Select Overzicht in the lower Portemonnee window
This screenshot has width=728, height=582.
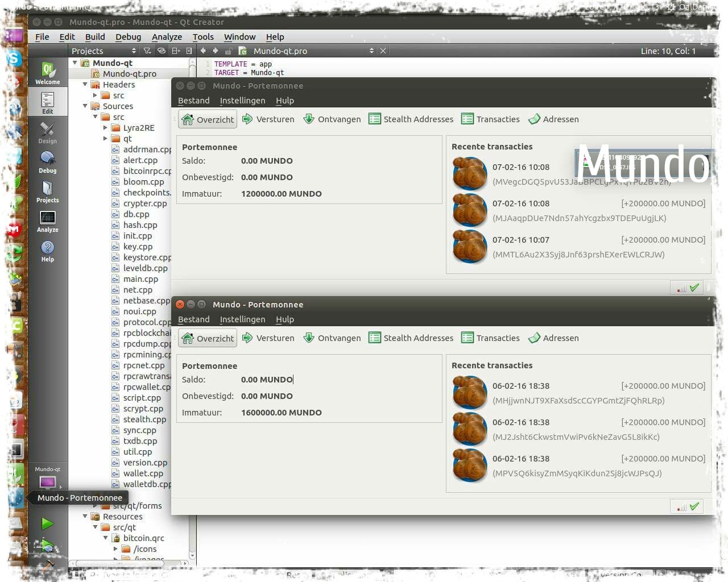point(208,338)
